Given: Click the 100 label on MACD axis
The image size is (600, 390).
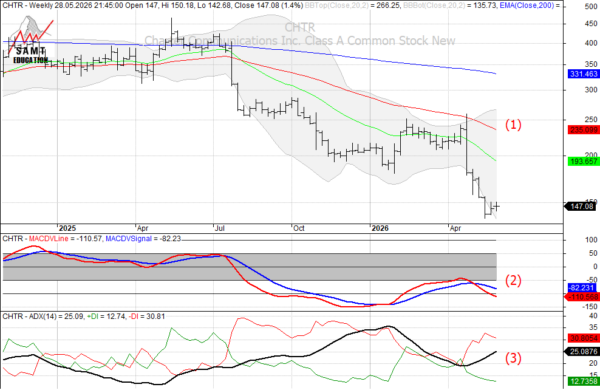Looking at the screenshot, I should click(591, 240).
